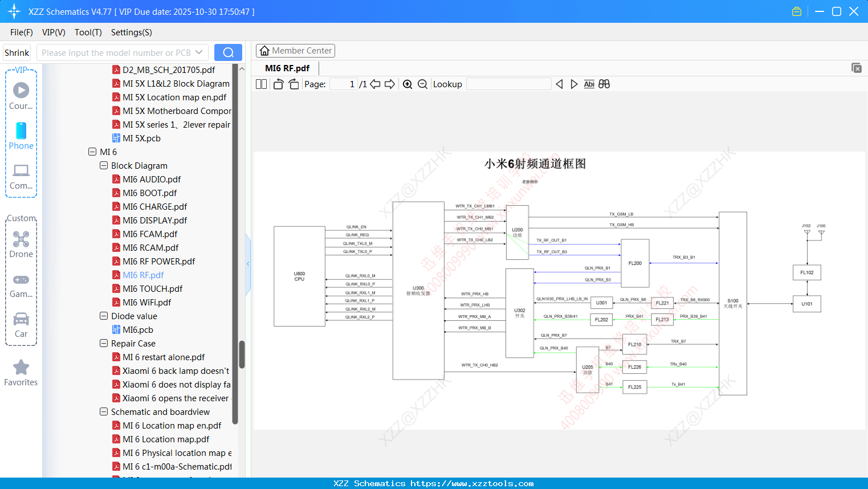Collapse the Block Diagram folder
Screen dimensions: 868x489
104,165
